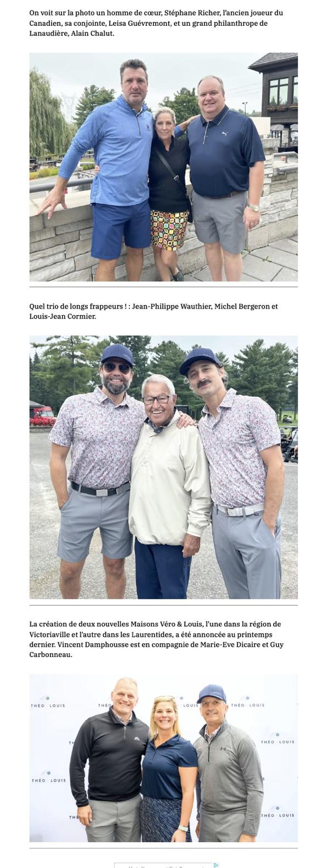Open the photo with Michel Bergeron
The height and width of the screenshot is (868, 329).
(x=163, y=467)
